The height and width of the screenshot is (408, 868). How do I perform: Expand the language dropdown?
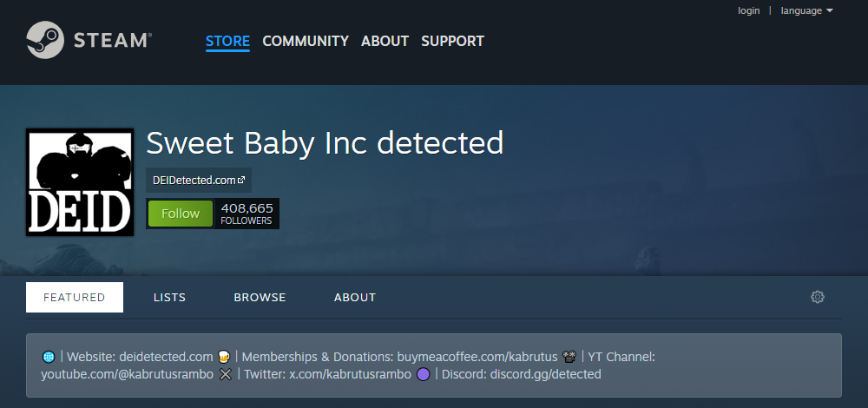click(x=806, y=10)
